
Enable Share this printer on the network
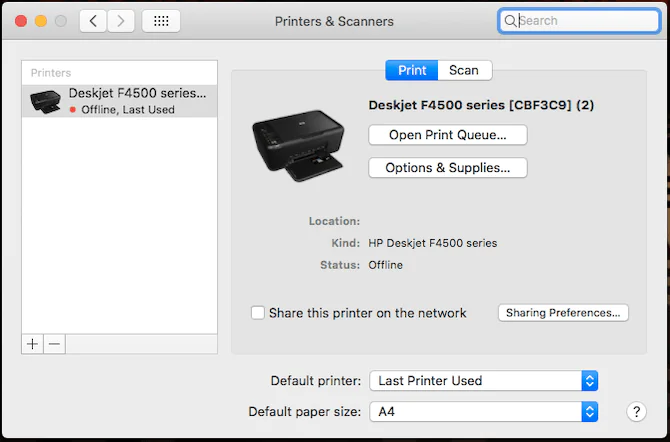(258, 313)
